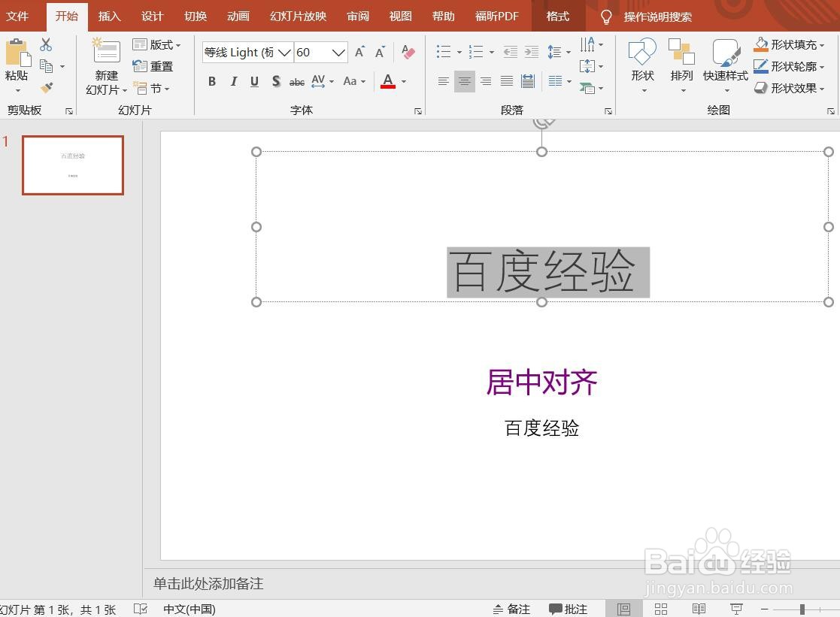Open Tell Me lightbulb search
840x617 pixels.
coord(606,17)
